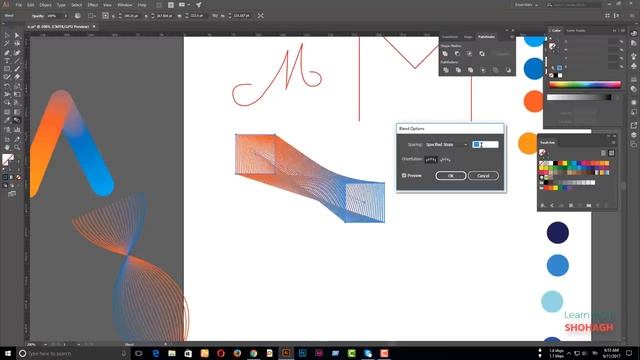
Task: Open the Opacity dropdown in control bar
Action: 65,16
